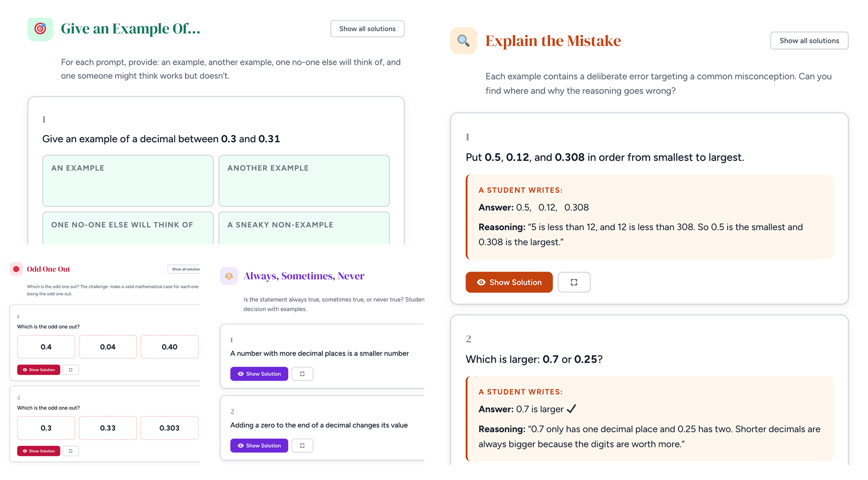Show solution for 'more decimal places' statement
868x480 pixels.
259,374
